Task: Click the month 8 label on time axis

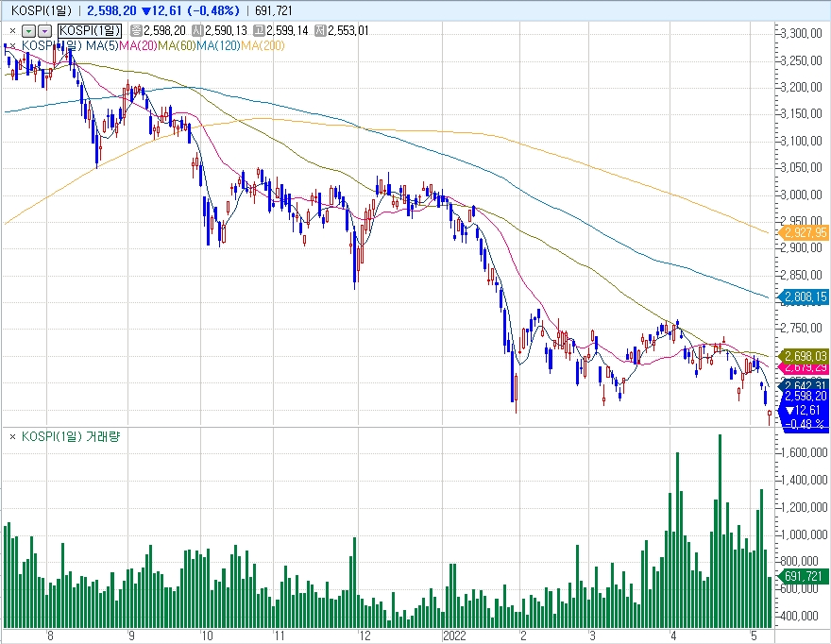Action: 50,636
